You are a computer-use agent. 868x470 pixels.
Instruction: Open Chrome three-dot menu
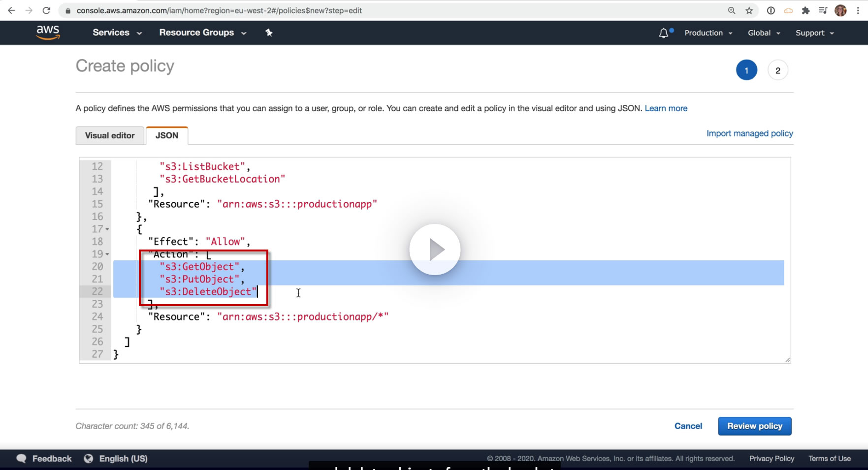[858, 10]
